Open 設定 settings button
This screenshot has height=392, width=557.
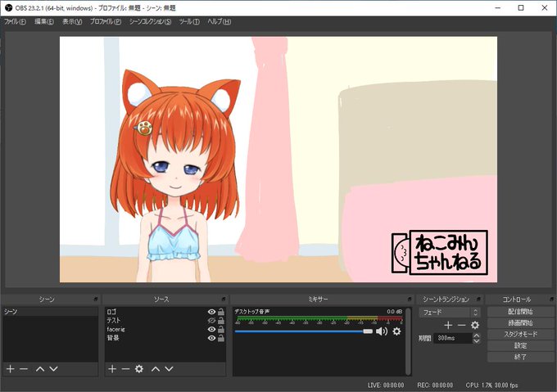coord(520,345)
